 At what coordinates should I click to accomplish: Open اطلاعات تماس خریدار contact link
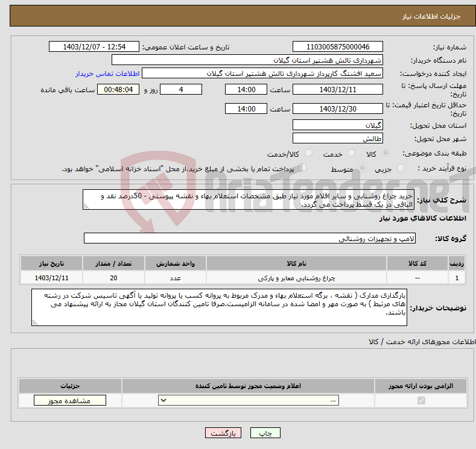coord(107,74)
